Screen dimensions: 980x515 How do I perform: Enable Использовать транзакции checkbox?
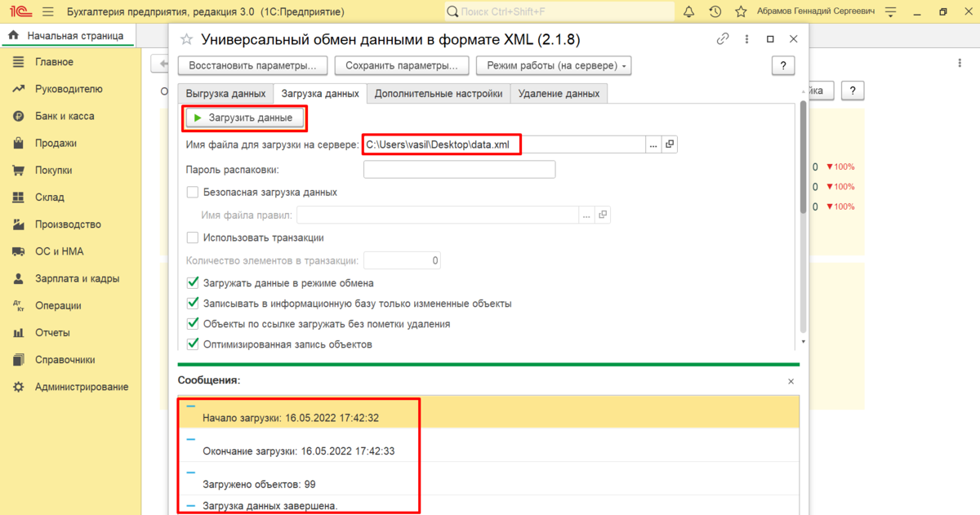click(193, 238)
